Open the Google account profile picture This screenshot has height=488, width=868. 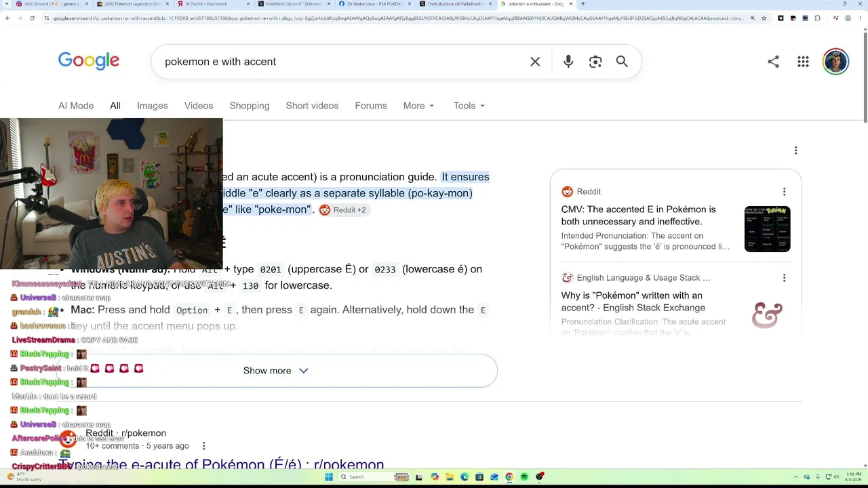(x=835, y=62)
